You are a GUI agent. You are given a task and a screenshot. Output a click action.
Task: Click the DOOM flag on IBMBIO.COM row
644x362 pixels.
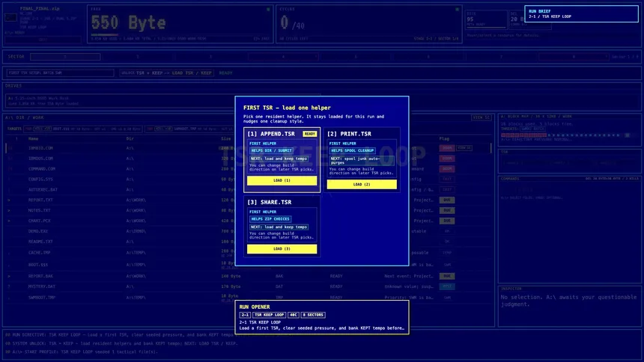[447, 148]
